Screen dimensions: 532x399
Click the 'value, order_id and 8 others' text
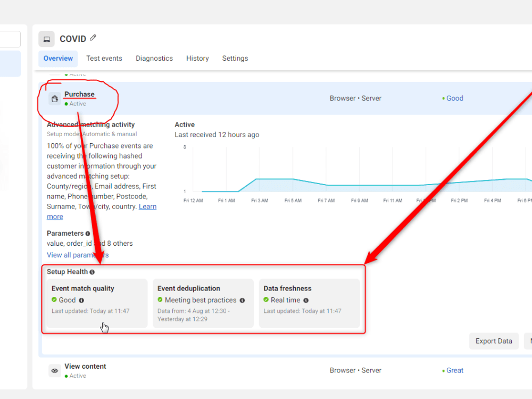point(89,244)
